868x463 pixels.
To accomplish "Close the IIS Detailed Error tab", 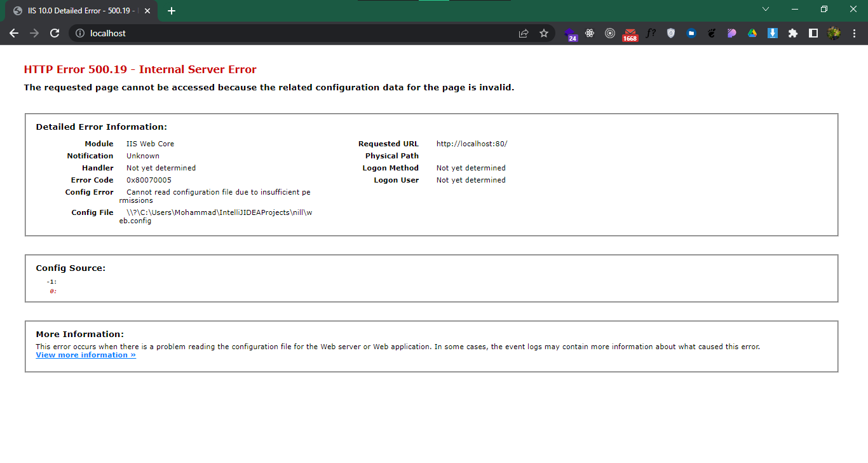I will click(147, 11).
